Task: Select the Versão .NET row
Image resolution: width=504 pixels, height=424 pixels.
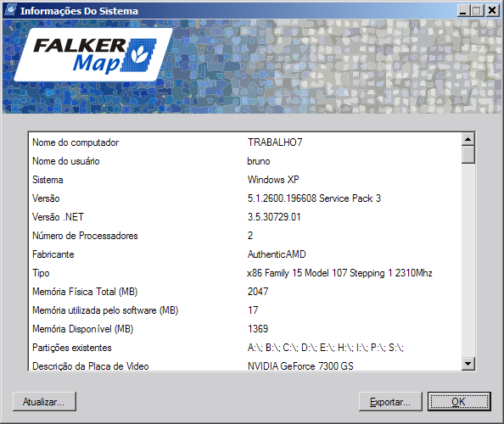Action: [x=245, y=217]
